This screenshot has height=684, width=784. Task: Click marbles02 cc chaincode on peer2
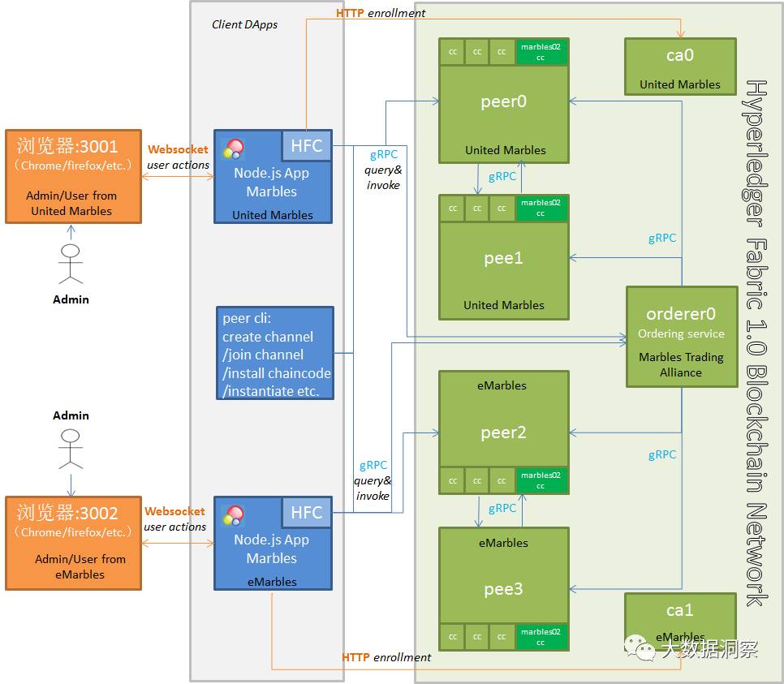point(541,480)
